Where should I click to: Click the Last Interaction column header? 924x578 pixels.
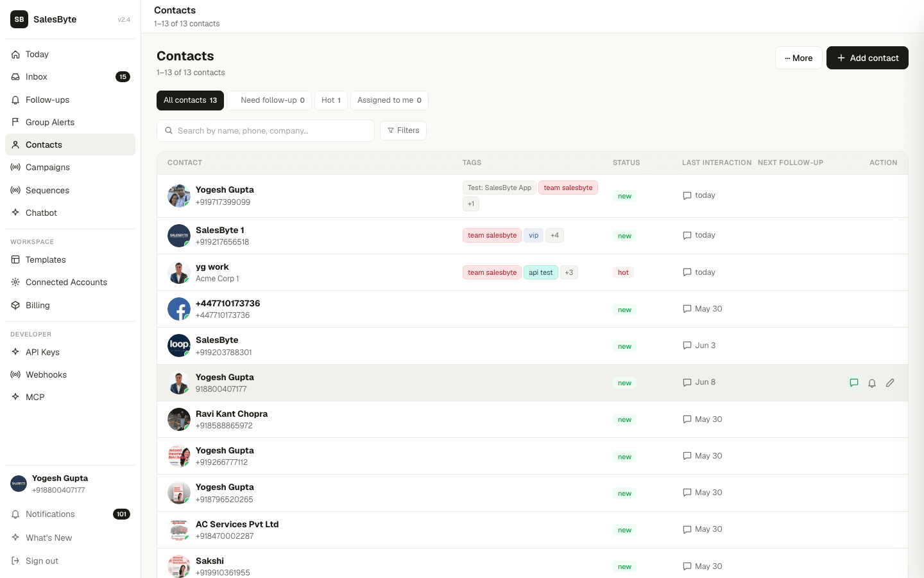coord(717,163)
